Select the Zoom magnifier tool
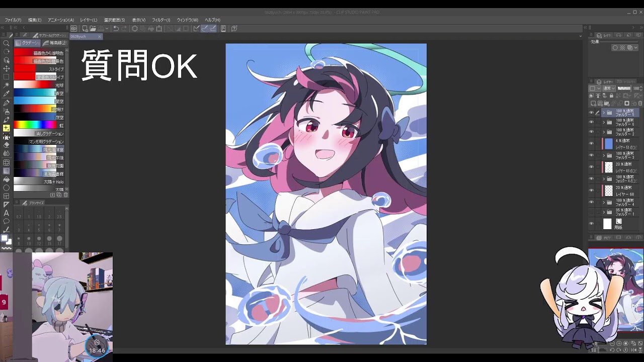The height and width of the screenshot is (362, 644). [6, 43]
